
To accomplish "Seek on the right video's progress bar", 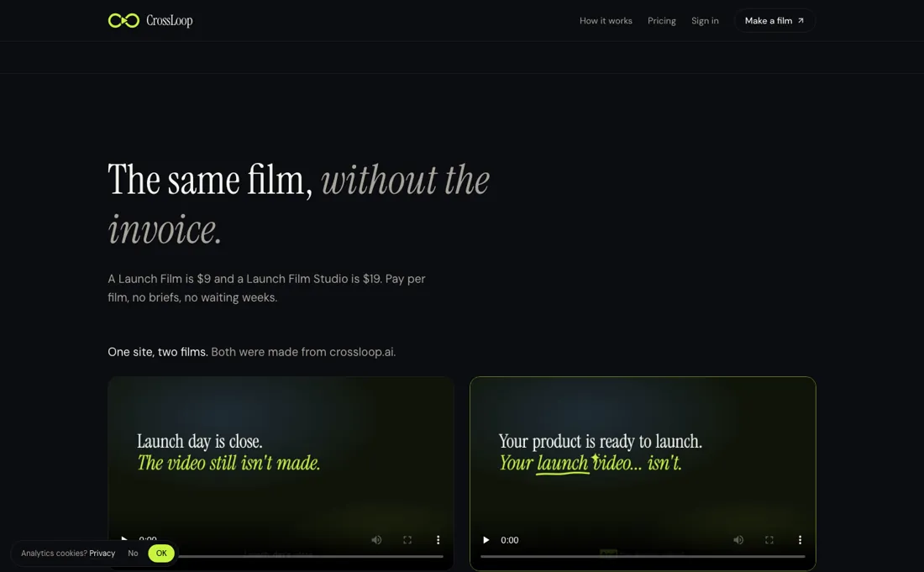I will [x=643, y=556].
